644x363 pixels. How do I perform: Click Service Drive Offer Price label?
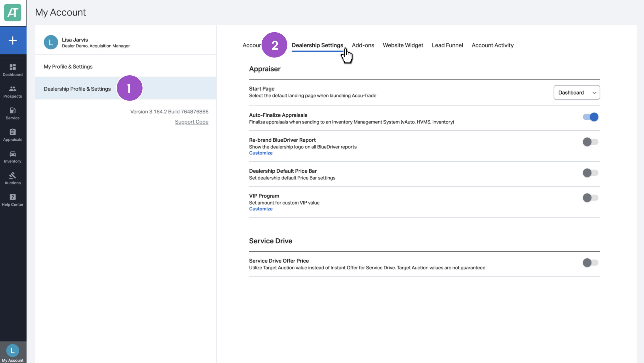[x=279, y=261]
